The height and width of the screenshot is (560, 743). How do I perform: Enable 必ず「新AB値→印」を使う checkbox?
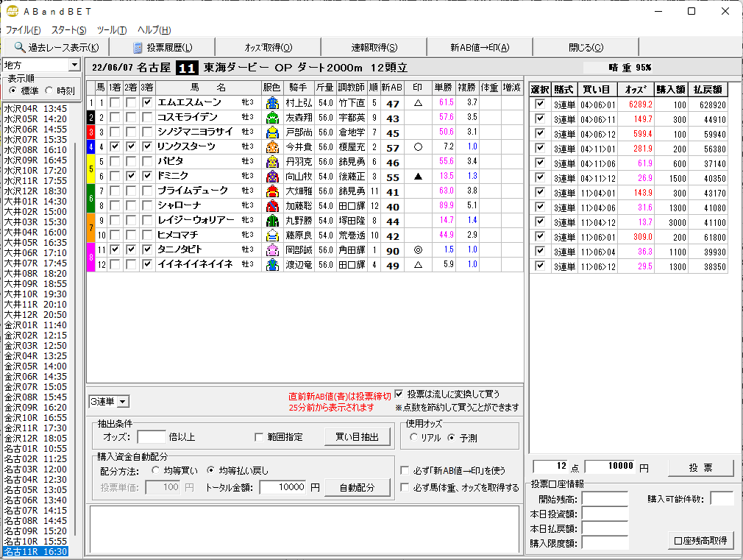405,470
